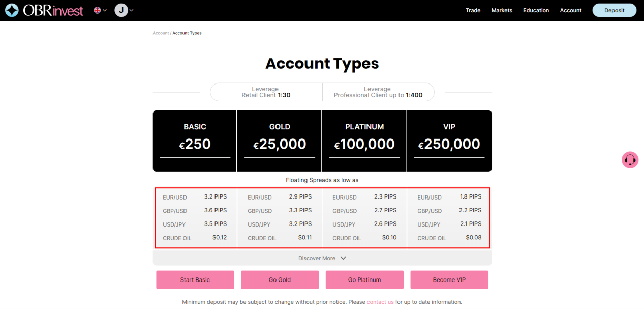Expand the Discover More section
This screenshot has width=644, height=309.
pos(322,258)
